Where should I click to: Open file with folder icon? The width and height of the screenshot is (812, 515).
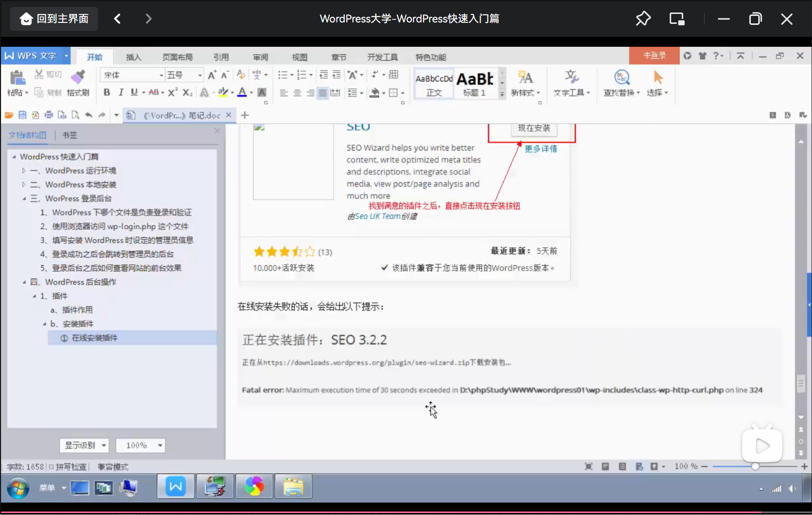pyautogui.click(x=8, y=115)
